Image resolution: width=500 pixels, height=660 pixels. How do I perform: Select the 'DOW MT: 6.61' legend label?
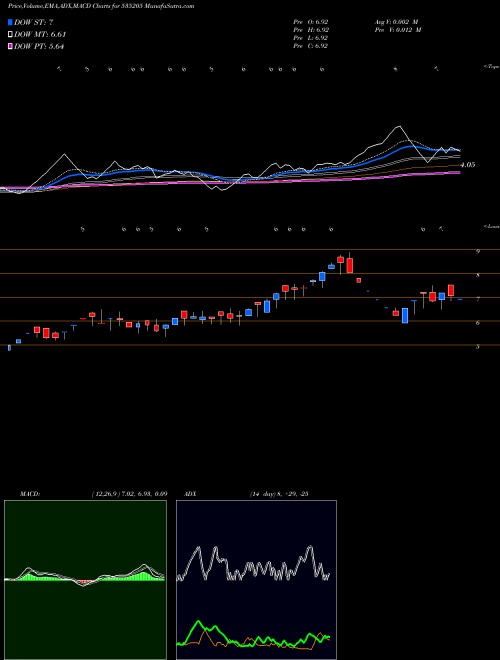(40, 35)
